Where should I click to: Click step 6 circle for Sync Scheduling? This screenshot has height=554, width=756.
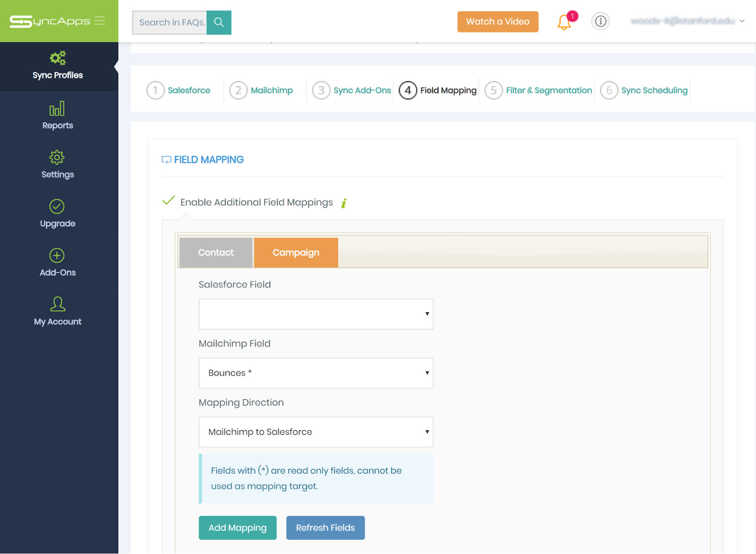[609, 90]
